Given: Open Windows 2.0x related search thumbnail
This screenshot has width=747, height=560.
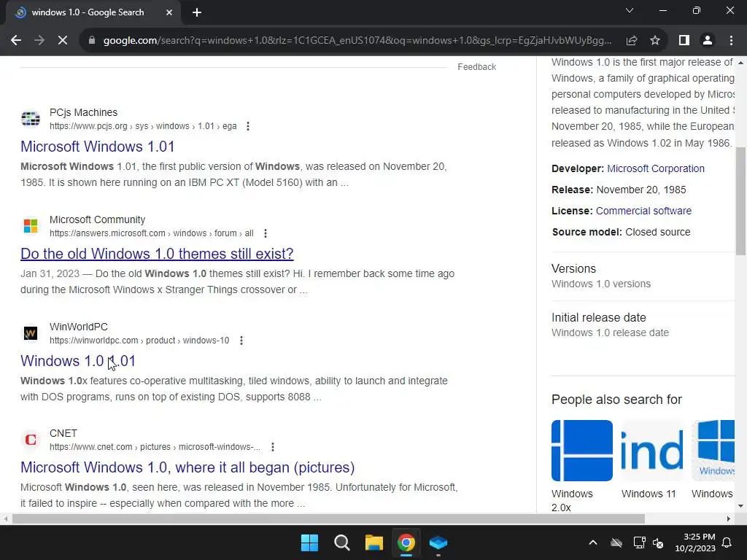Looking at the screenshot, I should (x=582, y=451).
